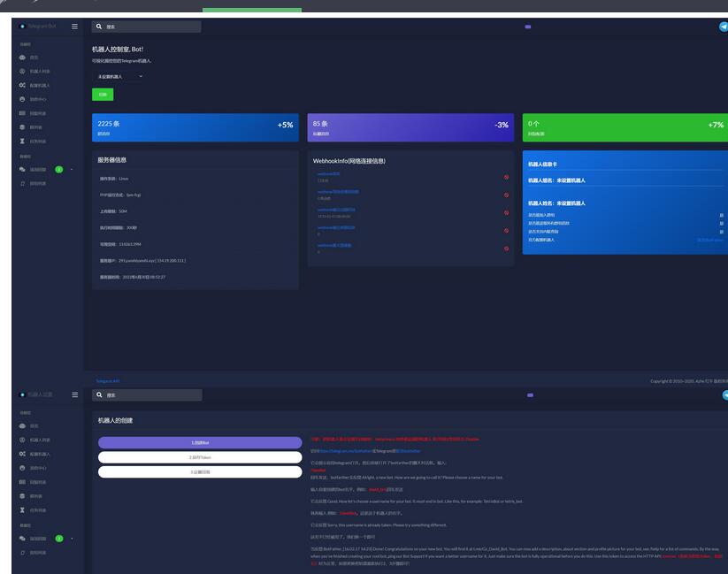This screenshot has width=728, height=574.
Task: Open 配置机器人 gears icon in the dashboard sidebar
Action: click(x=22, y=85)
